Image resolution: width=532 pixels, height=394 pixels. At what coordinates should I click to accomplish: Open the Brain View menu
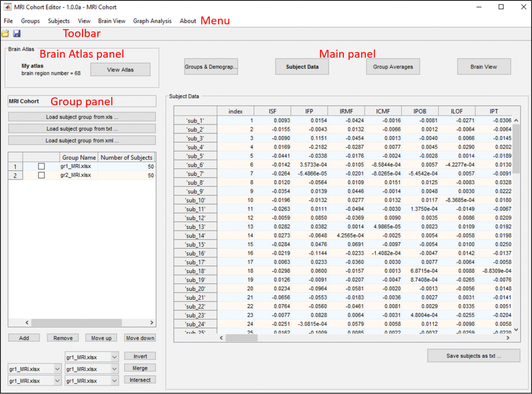pyautogui.click(x=112, y=21)
